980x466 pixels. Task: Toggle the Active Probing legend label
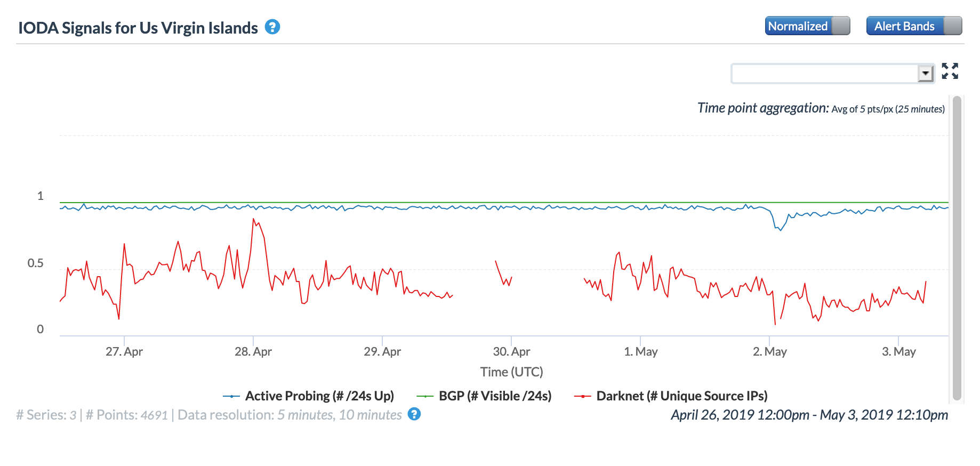[x=319, y=396]
